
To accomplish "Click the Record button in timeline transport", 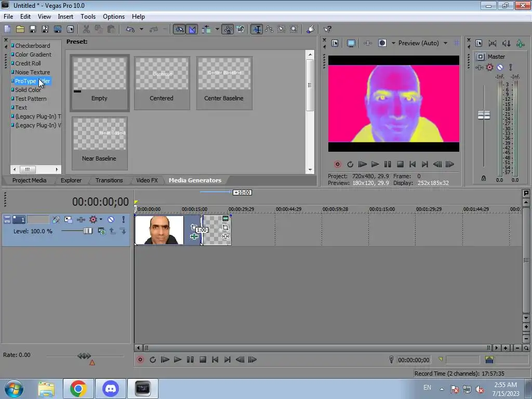I will 140,360.
